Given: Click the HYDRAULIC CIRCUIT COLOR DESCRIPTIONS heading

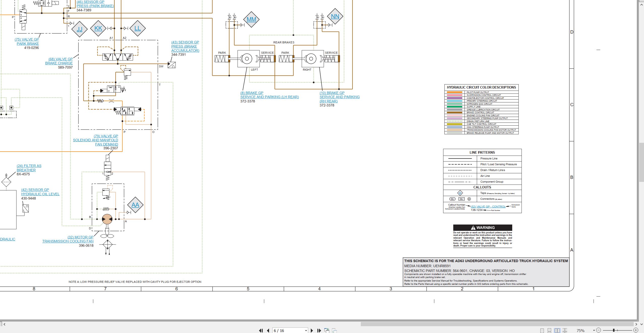Looking at the screenshot, I should pyautogui.click(x=481, y=87).
